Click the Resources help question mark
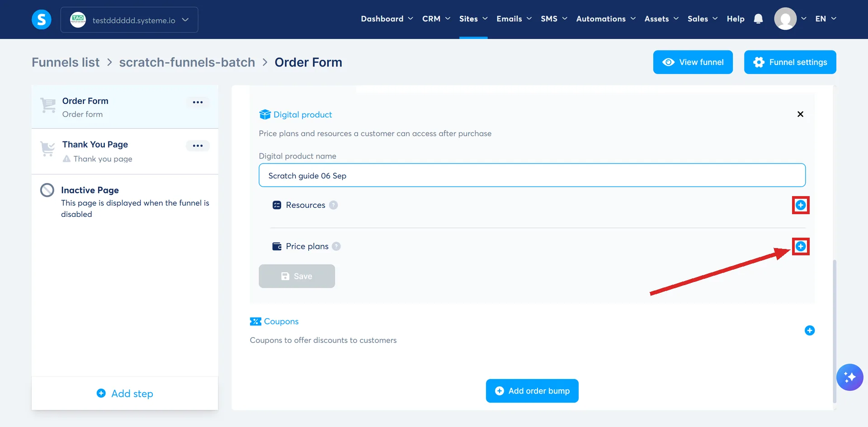Screen dimensions: 868x427 (x=333, y=205)
